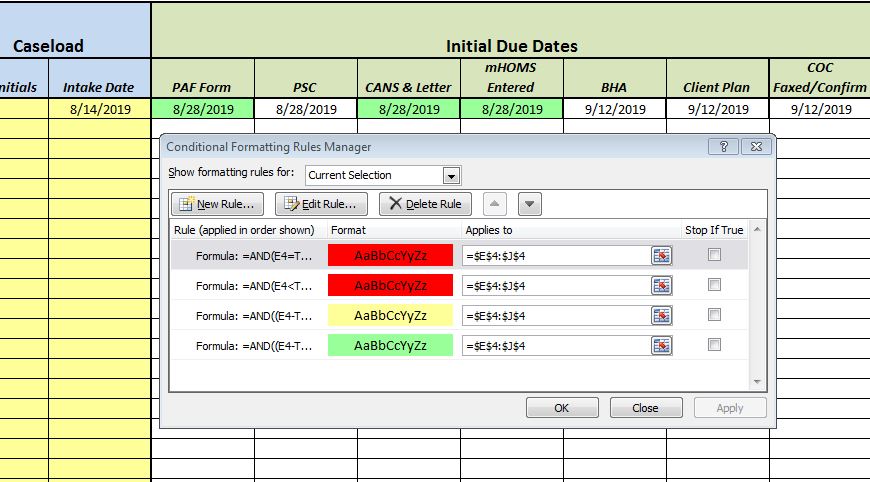Close the Rules Manager with X
The image size is (870, 482).
click(x=756, y=146)
